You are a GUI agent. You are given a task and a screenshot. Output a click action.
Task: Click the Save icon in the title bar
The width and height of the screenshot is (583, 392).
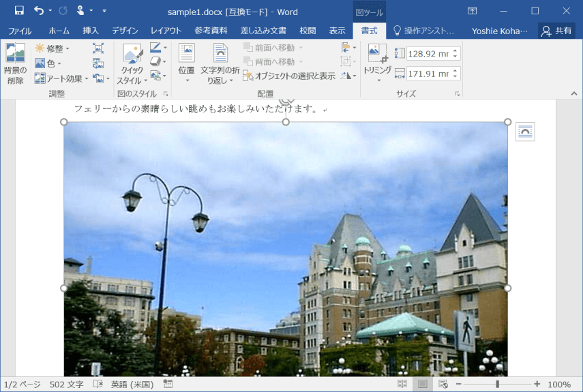coord(19,10)
